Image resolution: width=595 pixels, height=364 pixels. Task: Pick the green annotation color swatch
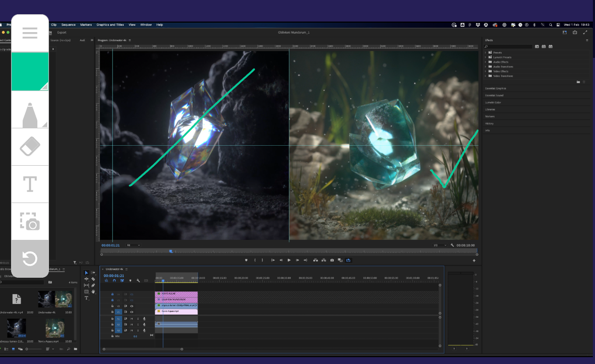pyautogui.click(x=30, y=71)
